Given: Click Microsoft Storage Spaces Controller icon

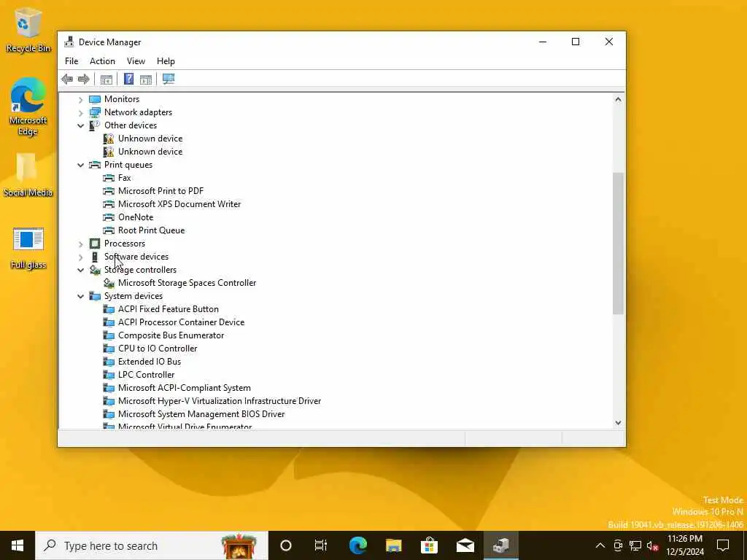Looking at the screenshot, I should click(x=109, y=283).
